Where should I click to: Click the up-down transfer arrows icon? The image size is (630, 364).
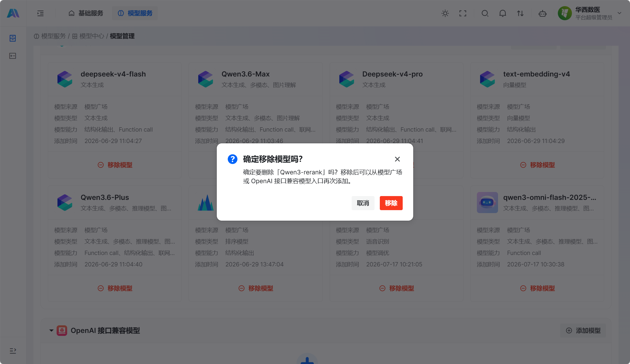(x=520, y=13)
